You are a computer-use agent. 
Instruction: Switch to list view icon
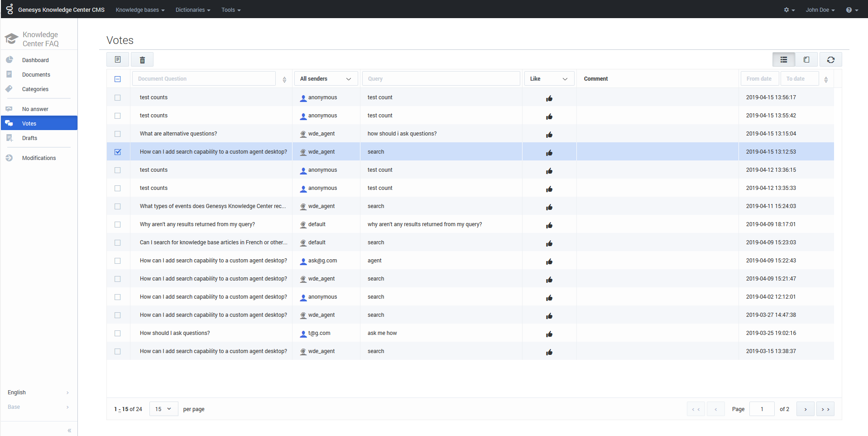pos(783,60)
